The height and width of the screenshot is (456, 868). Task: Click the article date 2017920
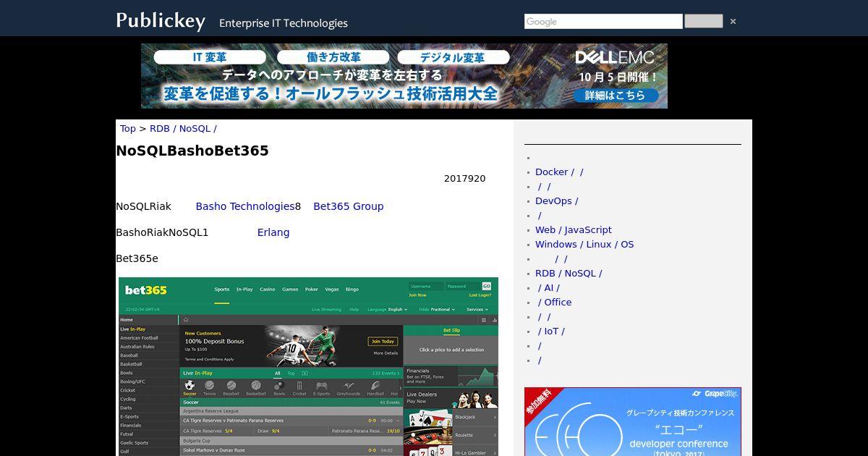[x=465, y=179]
